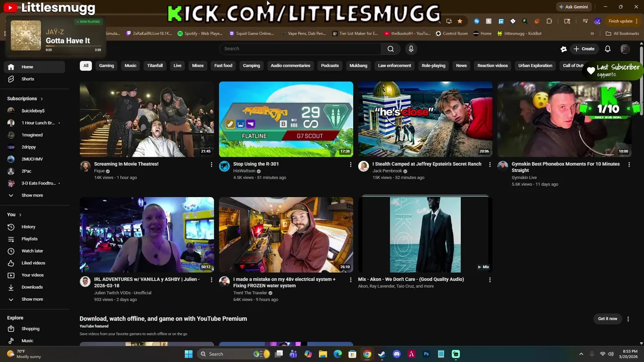The height and width of the screenshot is (362, 644).
Task: Open Jack Pembrook channel link
Action: [387, 171]
